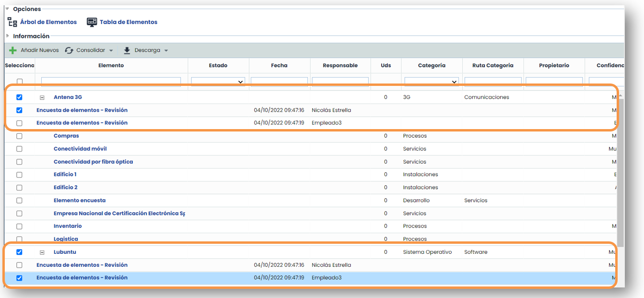Screen dimensions: 644x298
Task: Collapse the Antena 3G row minus icon
Action: pos(42,97)
